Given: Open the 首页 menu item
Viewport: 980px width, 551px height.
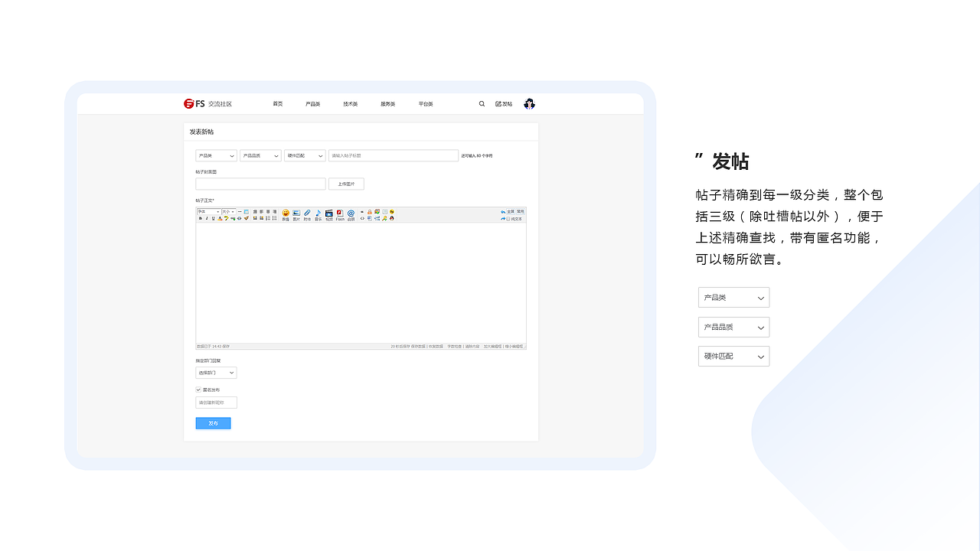Looking at the screenshot, I should click(277, 103).
